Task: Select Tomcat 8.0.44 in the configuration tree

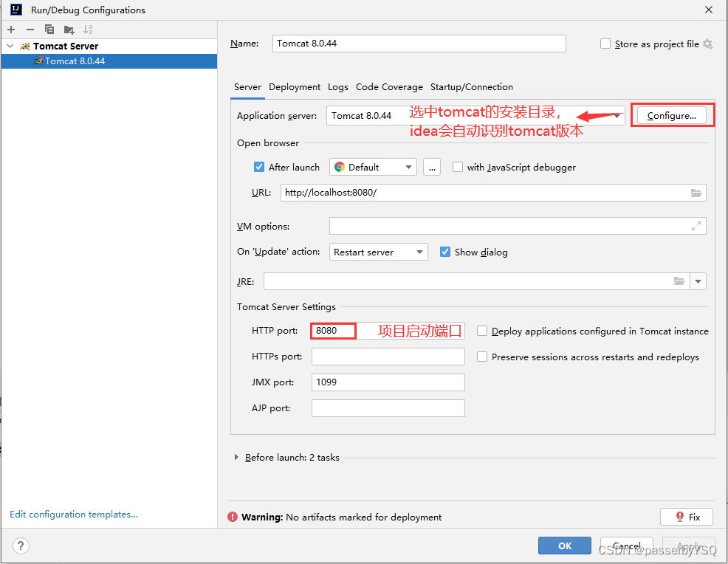Action: (x=109, y=61)
